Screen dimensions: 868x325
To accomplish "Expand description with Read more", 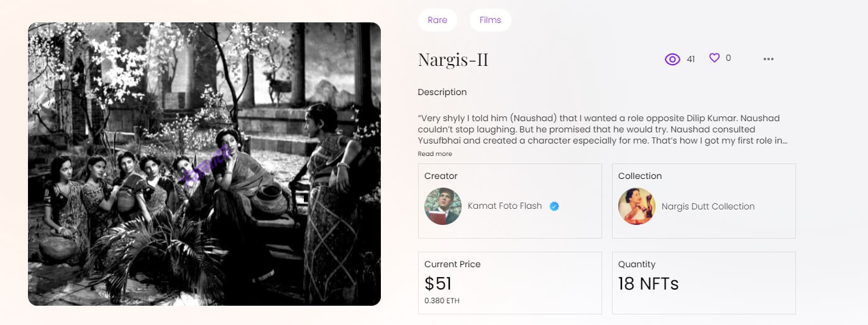I will point(435,153).
